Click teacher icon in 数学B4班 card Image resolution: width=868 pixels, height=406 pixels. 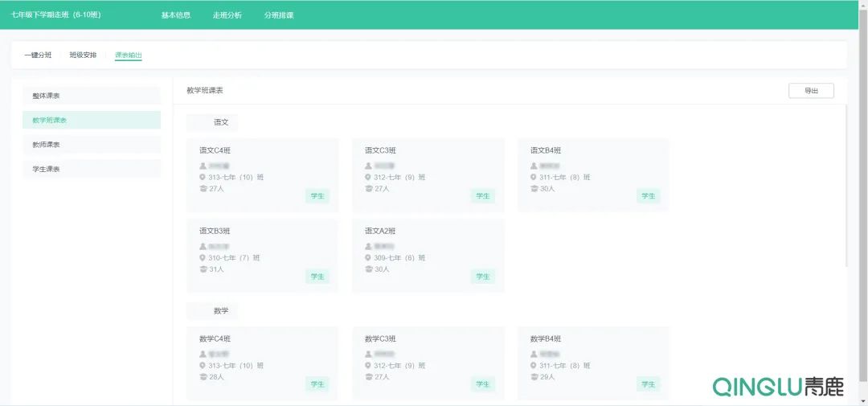[534, 355]
